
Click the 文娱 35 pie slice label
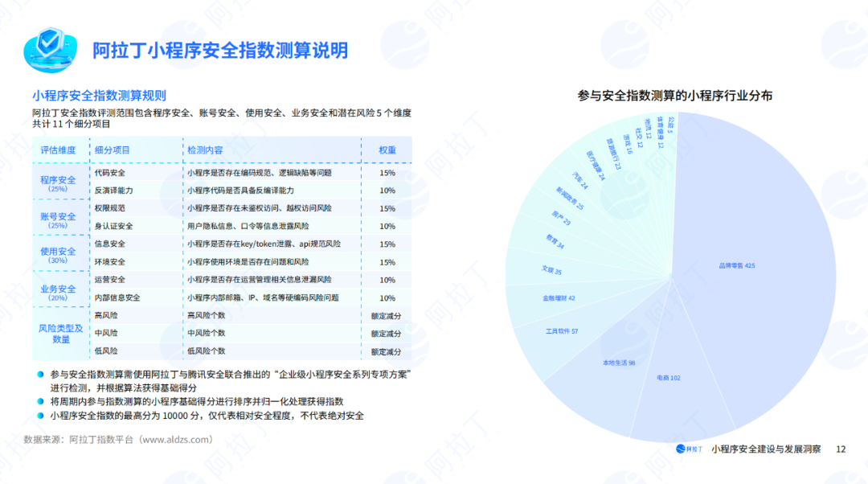tap(551, 270)
